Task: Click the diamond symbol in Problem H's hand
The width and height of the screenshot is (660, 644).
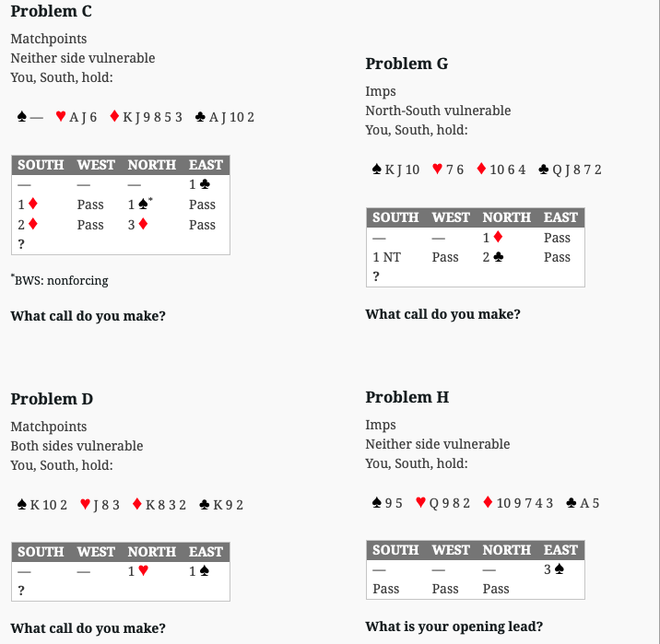Action: coord(488,503)
